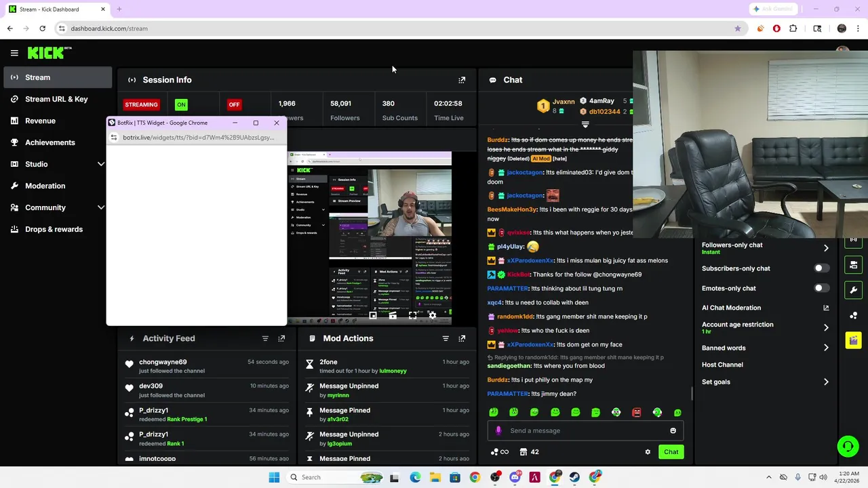
Task: Click the three-dots points icon in right rail
Action: click(853, 315)
